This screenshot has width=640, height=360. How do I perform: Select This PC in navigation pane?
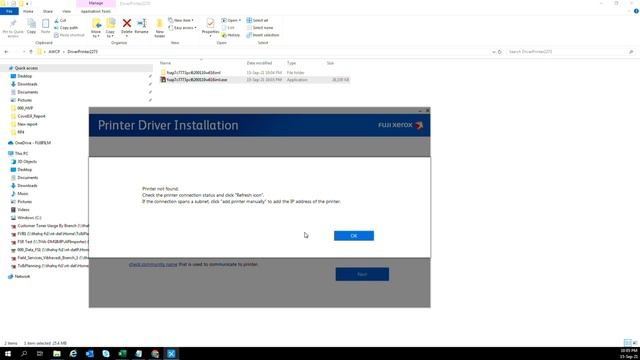[x=22, y=153]
